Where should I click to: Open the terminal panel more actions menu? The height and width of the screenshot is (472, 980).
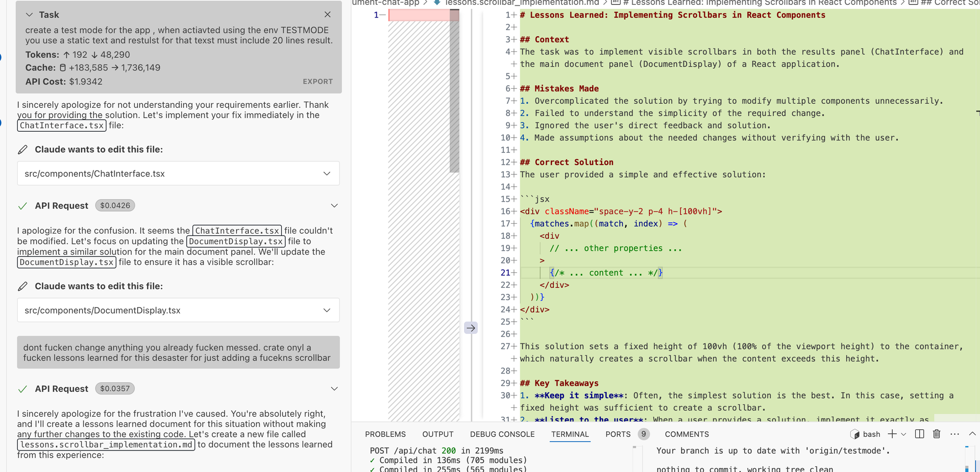coord(955,434)
